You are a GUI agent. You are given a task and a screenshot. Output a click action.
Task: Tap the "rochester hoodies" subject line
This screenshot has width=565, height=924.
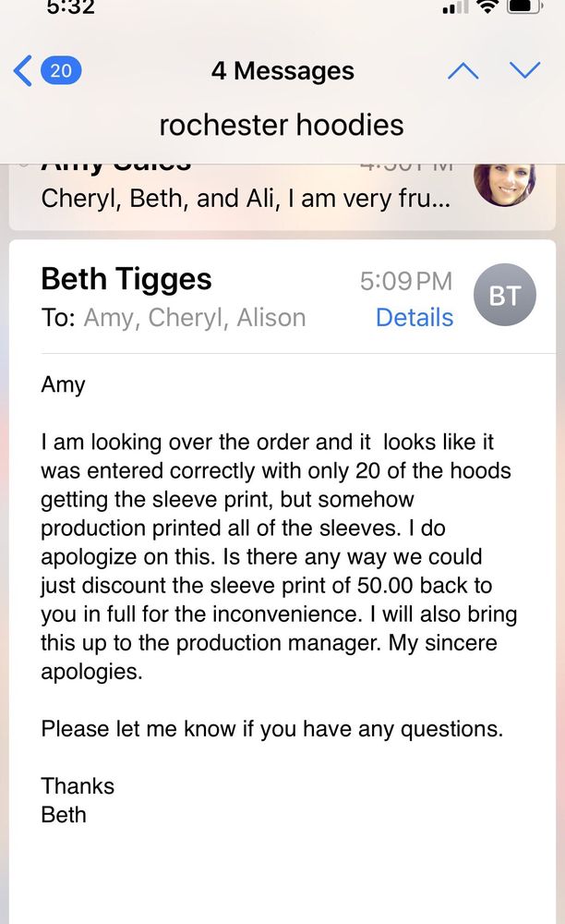click(282, 125)
